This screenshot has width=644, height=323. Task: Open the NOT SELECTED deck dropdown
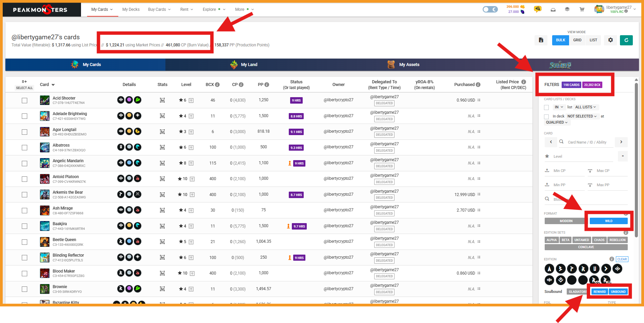point(582,116)
